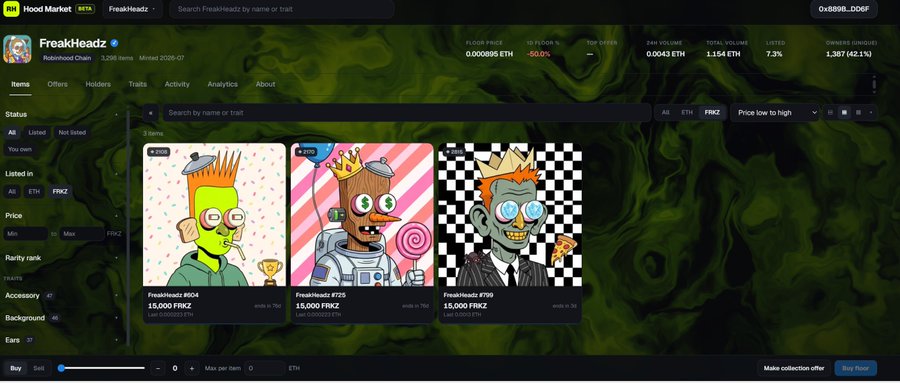Choose ETH currency beside sort dropdown
Viewport: 900px width, 383px height.
point(687,113)
